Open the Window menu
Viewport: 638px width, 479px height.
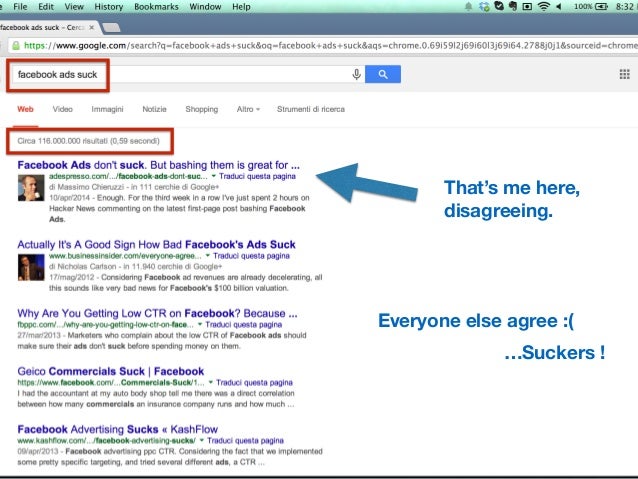[x=205, y=7]
